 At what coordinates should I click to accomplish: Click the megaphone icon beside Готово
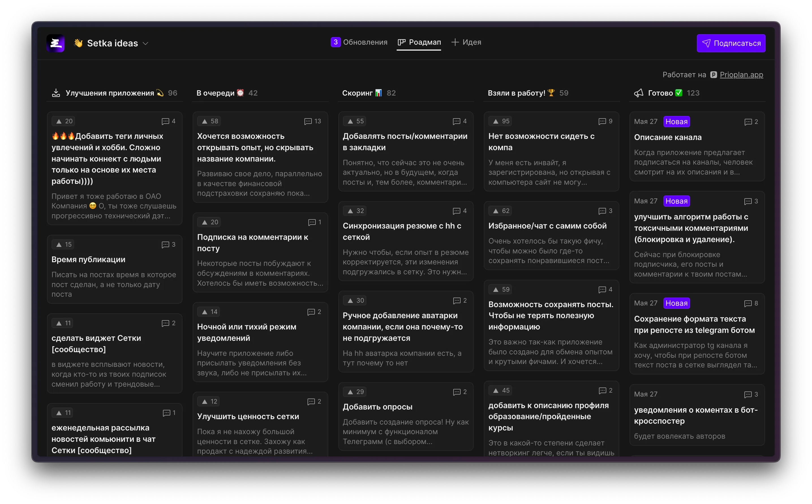(639, 93)
